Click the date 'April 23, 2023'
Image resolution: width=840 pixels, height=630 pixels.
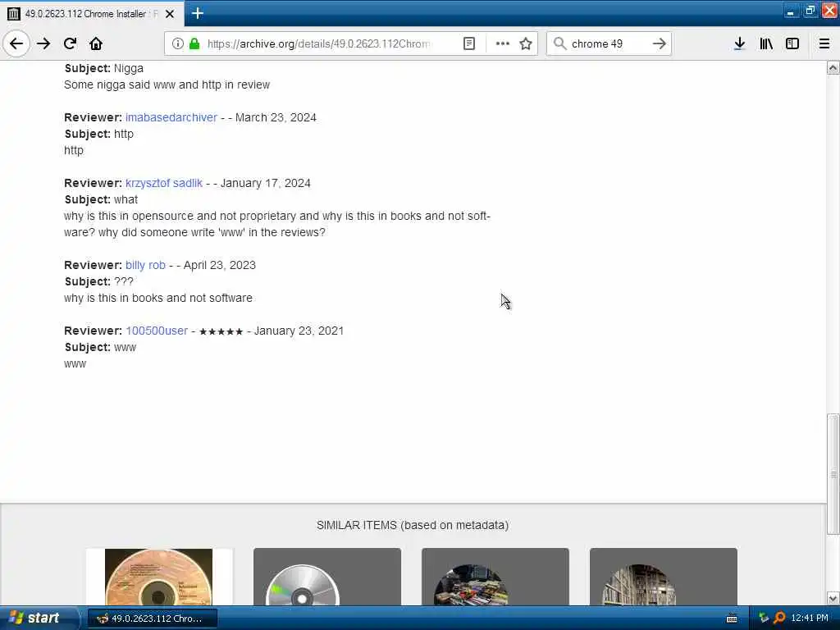pos(220,265)
